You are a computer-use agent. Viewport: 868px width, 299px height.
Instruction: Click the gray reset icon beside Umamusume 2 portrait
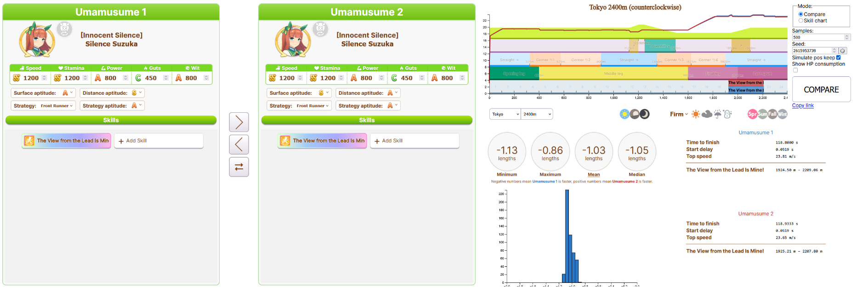[320, 29]
